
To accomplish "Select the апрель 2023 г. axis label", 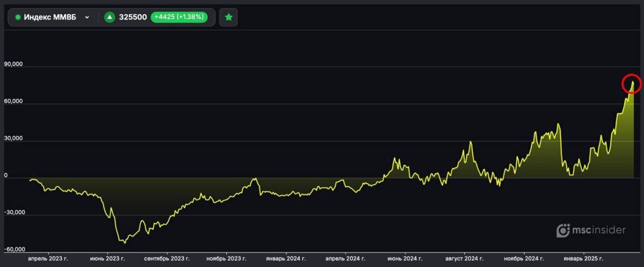I will pyautogui.click(x=48, y=258).
